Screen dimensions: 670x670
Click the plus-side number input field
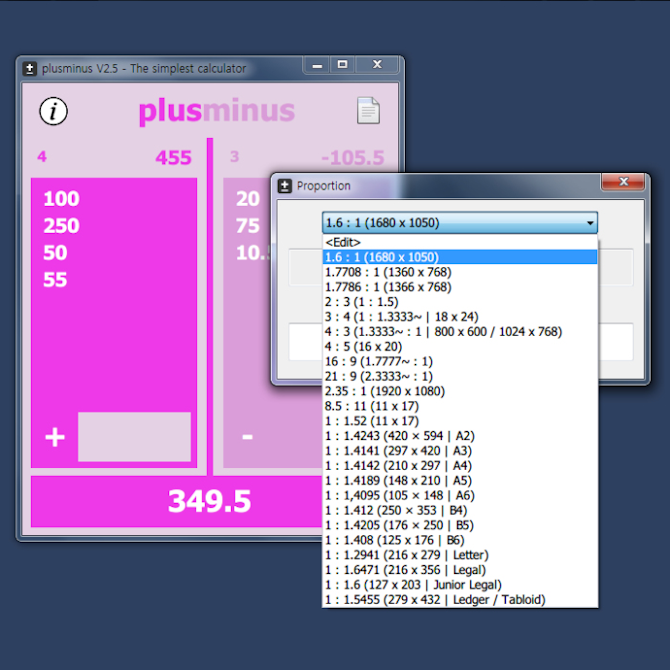coord(134,437)
